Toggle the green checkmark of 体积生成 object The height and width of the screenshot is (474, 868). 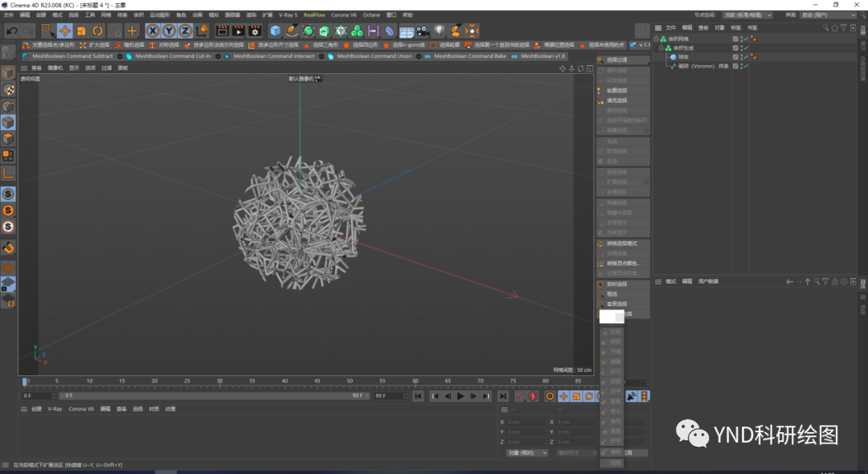click(x=746, y=48)
